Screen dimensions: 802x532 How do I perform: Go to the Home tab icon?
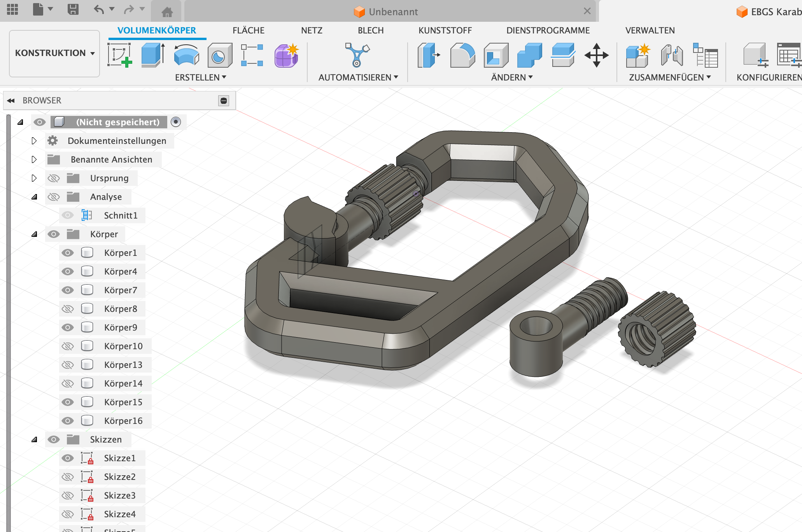(167, 12)
